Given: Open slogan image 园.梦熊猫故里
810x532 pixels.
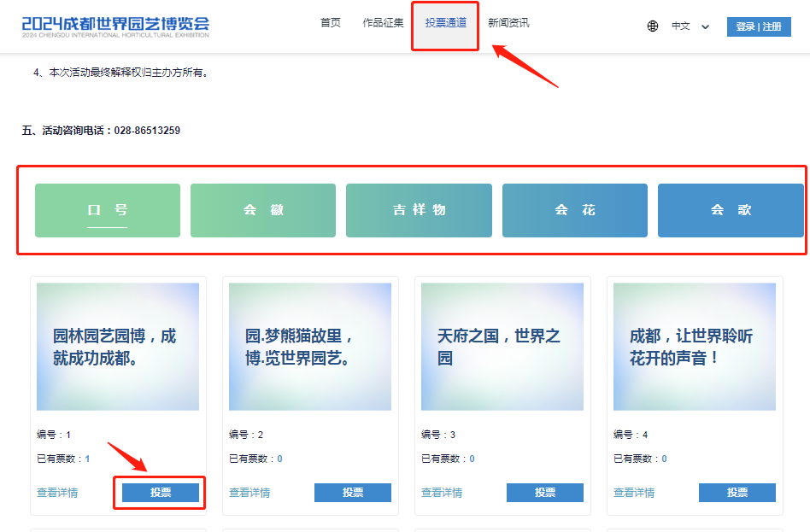Looking at the screenshot, I should pos(310,347).
